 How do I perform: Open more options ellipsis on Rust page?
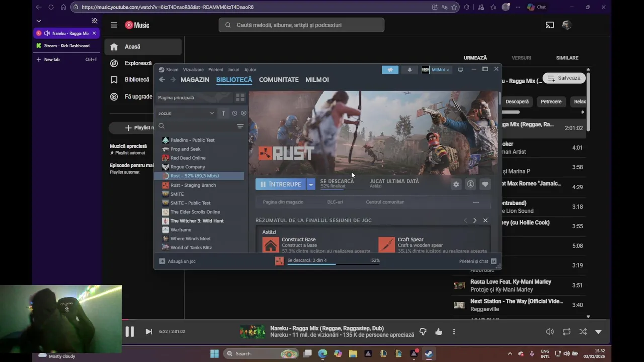click(476, 202)
